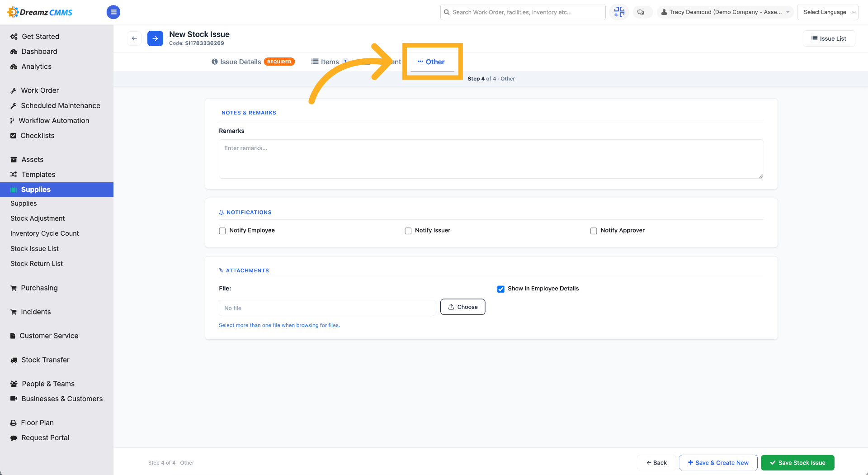Switch to the Items tab
Viewport: 868px width, 475px height.
coord(329,62)
